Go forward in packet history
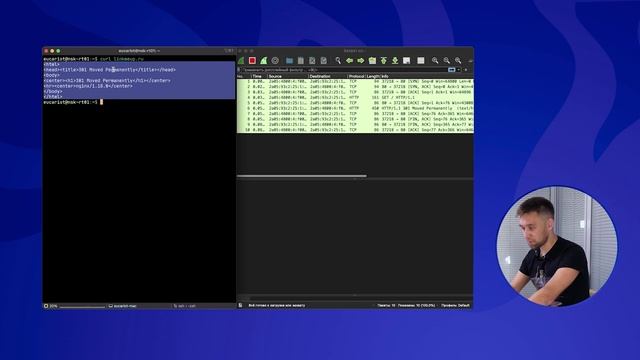 point(361,60)
